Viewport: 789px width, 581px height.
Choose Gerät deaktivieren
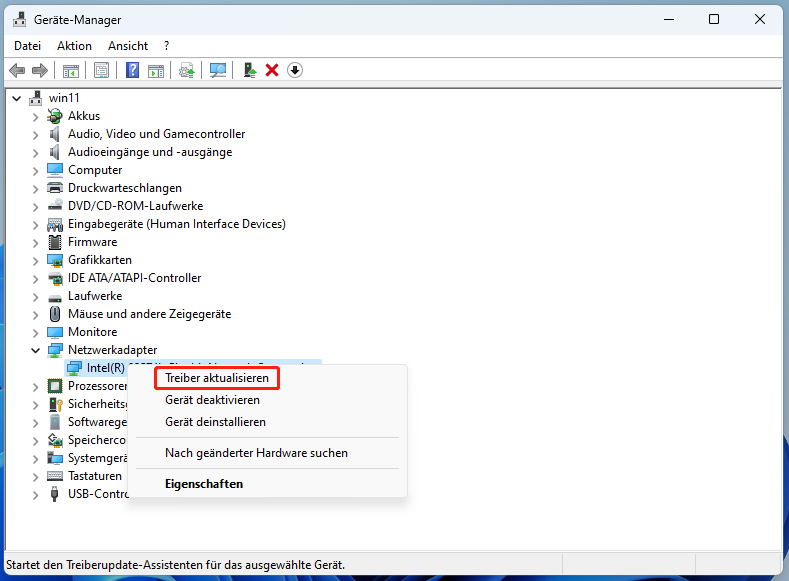pyautogui.click(x=212, y=400)
